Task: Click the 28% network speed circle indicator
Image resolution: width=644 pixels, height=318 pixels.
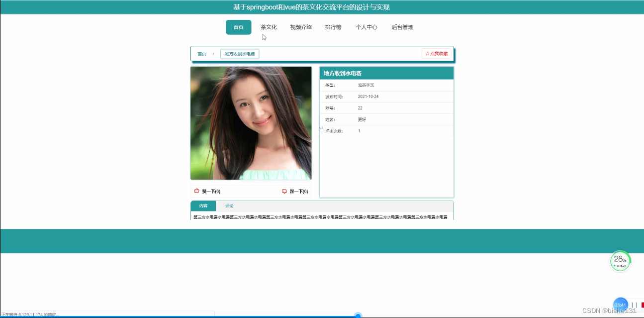Action: [620, 260]
